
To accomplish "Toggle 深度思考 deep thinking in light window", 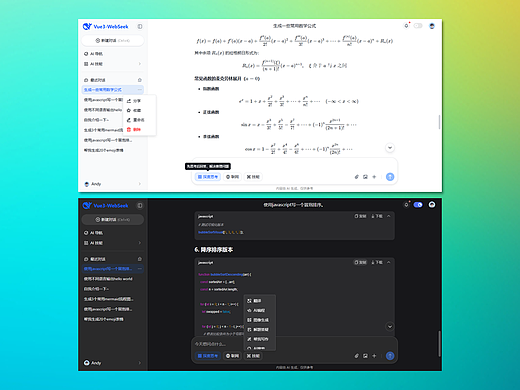I will 208,177.
